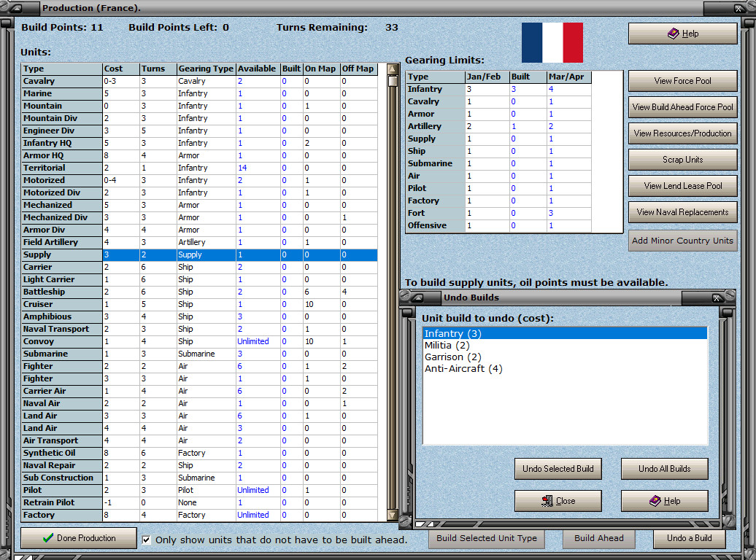Click the arrow icon on the Production title bar
This screenshot has width=756, height=560.
coord(15,8)
